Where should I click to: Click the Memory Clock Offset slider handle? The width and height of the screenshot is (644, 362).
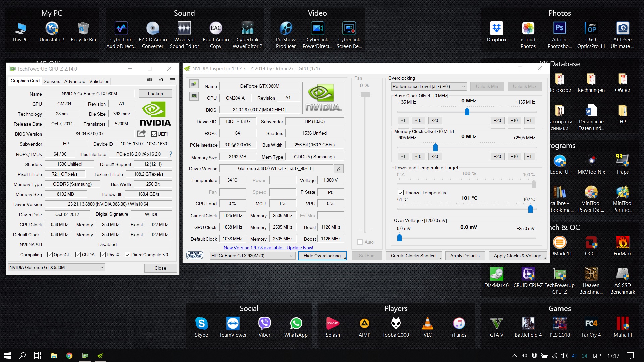(435, 147)
